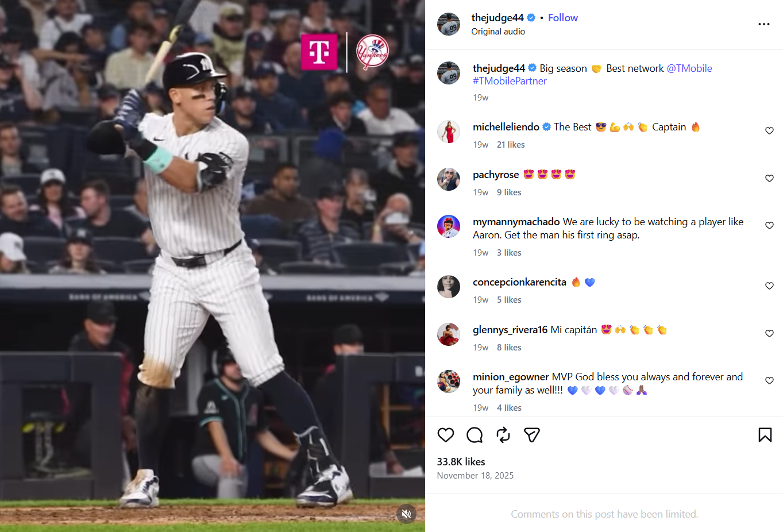This screenshot has width=783, height=532.
Task: Save post with bookmark icon
Action: coord(765,435)
